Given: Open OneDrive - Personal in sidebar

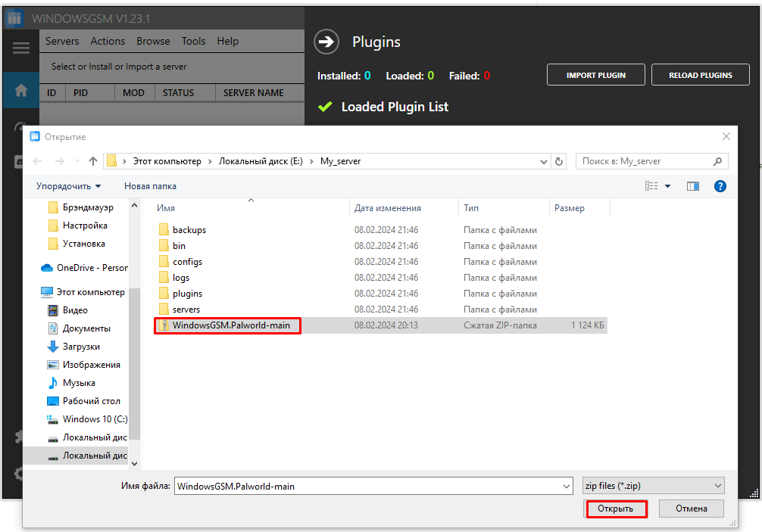Looking at the screenshot, I should [85, 268].
